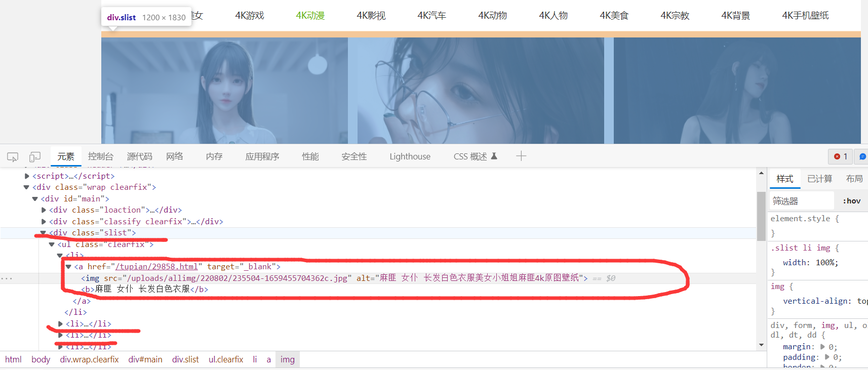Select the 已计算 sidebar tab

tap(820, 179)
